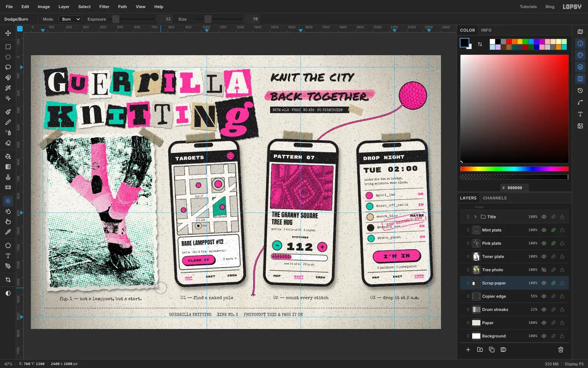
Task: Open the Filter menu
Action: pyautogui.click(x=104, y=7)
